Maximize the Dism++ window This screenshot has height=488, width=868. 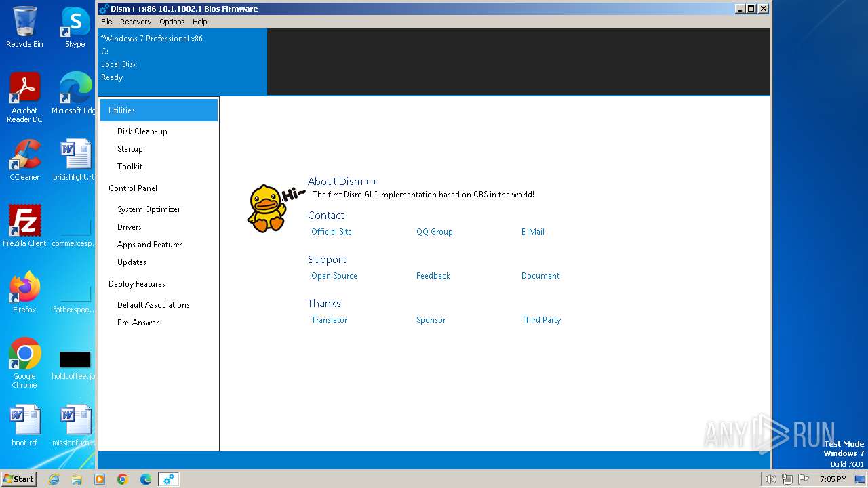pos(751,9)
